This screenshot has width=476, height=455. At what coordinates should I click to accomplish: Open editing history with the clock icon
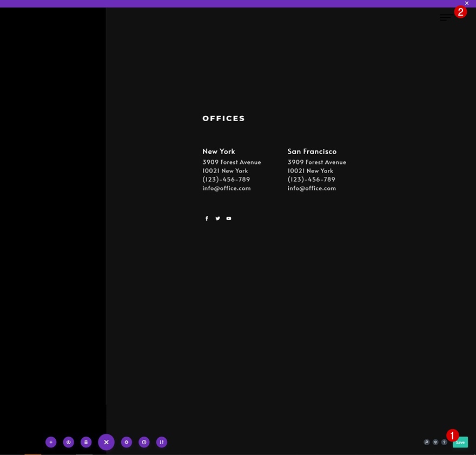click(144, 442)
